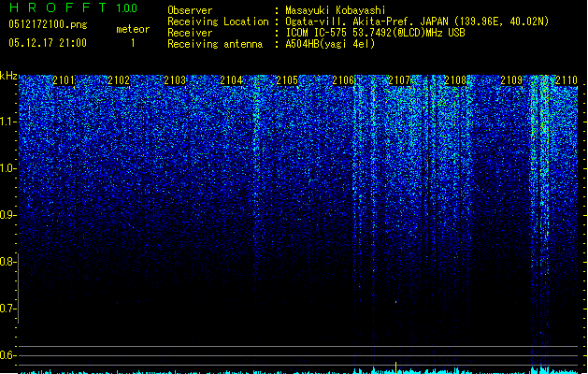The image size is (588, 374).
Task: Click the 2107 time marker
Action: point(399,80)
